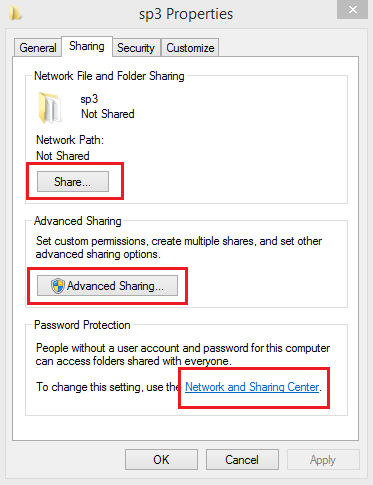373x485 pixels.
Task: Switch to the General tab
Action: click(38, 48)
